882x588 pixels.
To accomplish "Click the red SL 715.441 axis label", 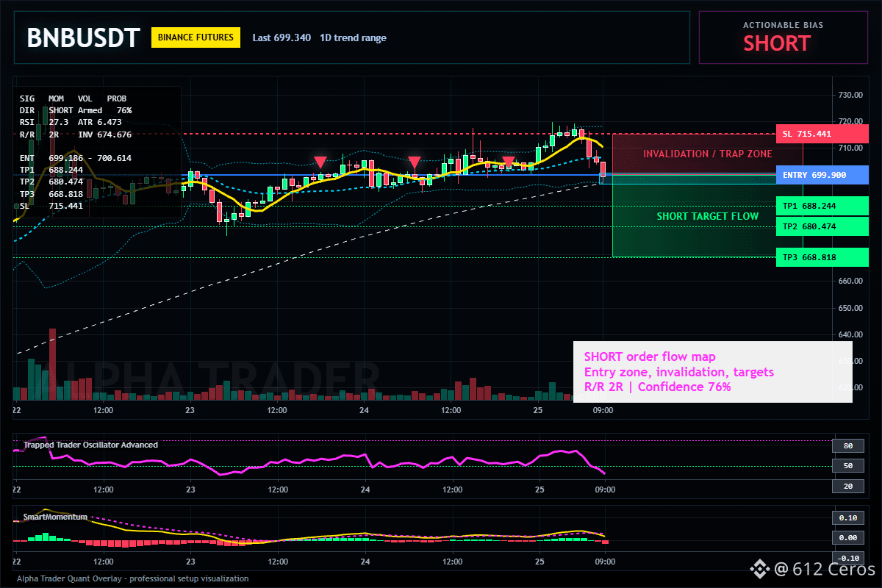I will click(x=822, y=135).
